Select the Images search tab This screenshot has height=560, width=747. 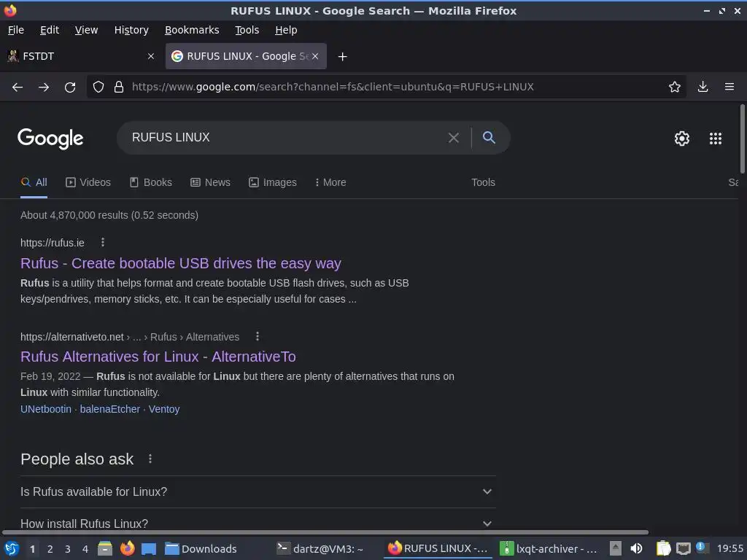273,182
